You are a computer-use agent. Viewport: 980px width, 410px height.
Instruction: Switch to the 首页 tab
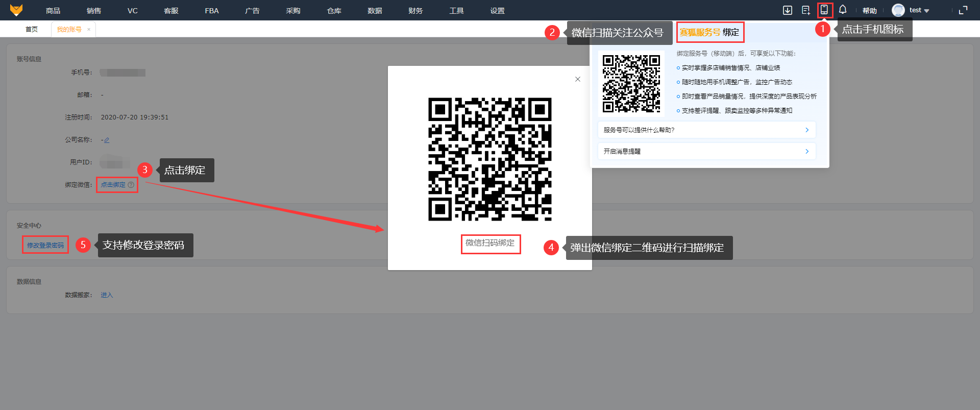[x=32, y=30]
